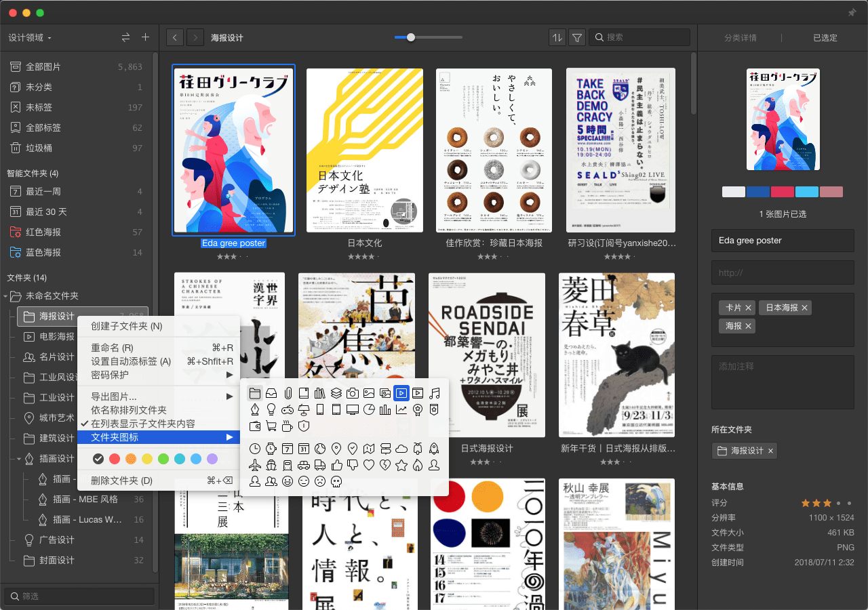The width and height of the screenshot is (868, 610).
Task: Collapse the 插画设计 folder
Action: pos(19,459)
